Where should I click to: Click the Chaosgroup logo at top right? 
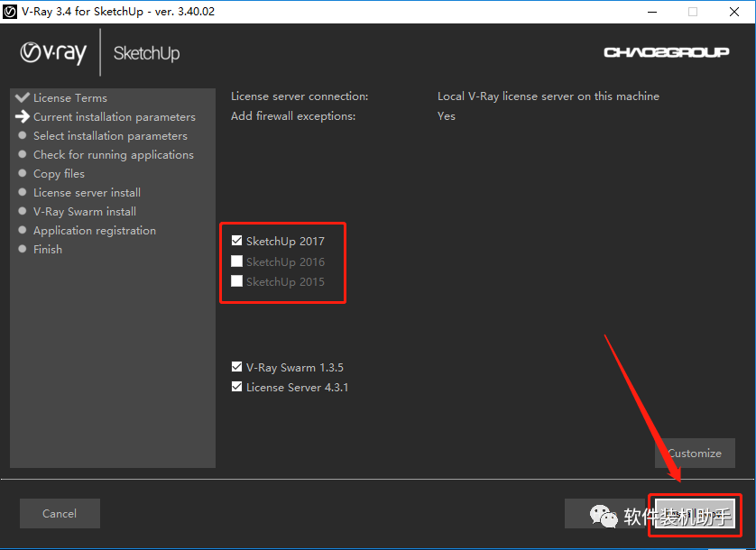point(667,52)
